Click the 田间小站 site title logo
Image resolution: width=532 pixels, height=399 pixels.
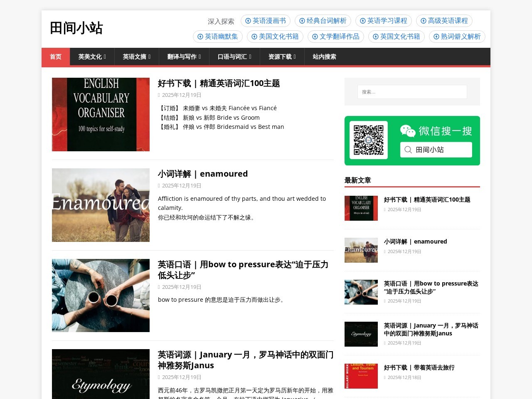coord(76,28)
